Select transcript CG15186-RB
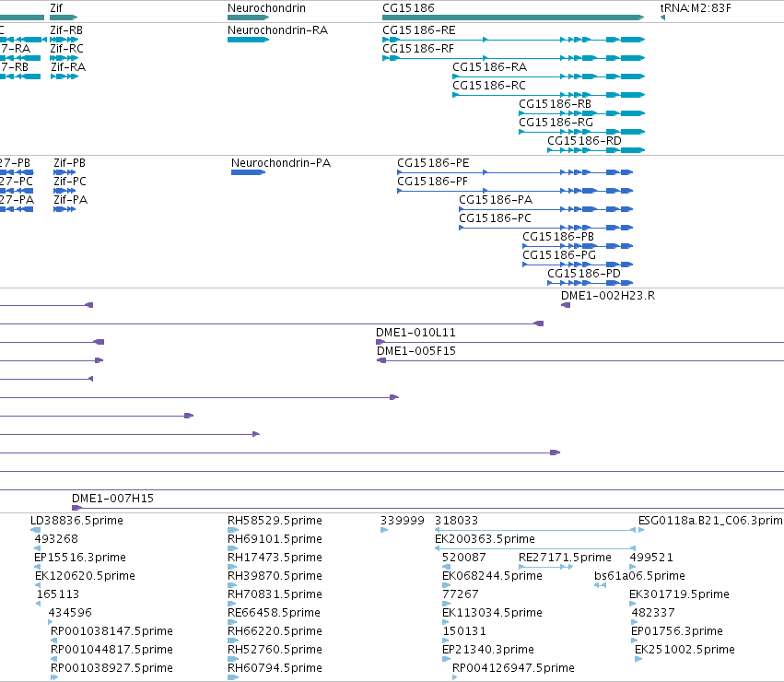The width and height of the screenshot is (784, 682). click(555, 104)
